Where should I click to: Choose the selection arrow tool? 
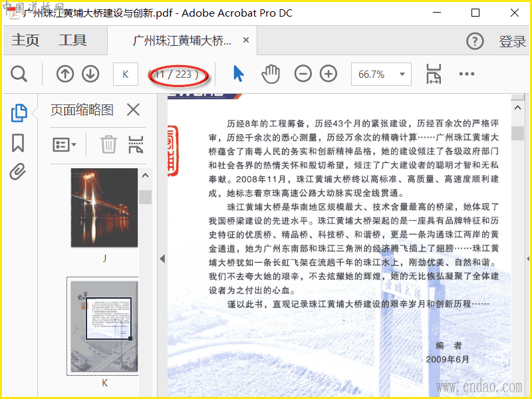click(x=239, y=74)
